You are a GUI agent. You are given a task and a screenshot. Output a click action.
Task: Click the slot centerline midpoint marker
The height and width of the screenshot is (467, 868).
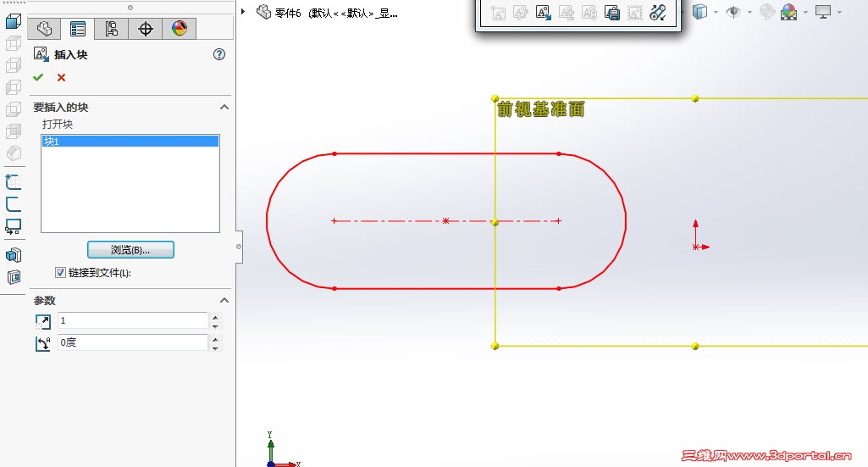(x=445, y=220)
